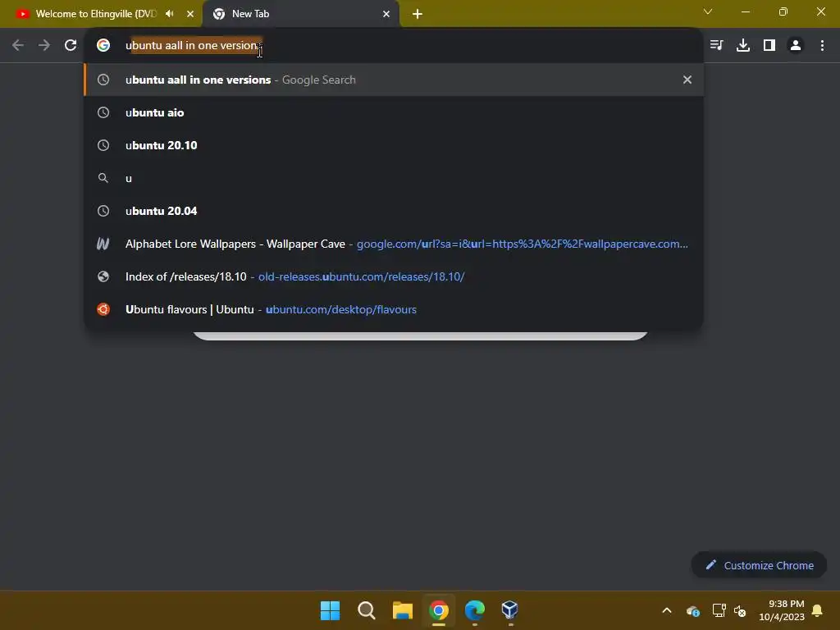The width and height of the screenshot is (840, 630).
Task: Go back using the back arrow
Action: [18, 45]
